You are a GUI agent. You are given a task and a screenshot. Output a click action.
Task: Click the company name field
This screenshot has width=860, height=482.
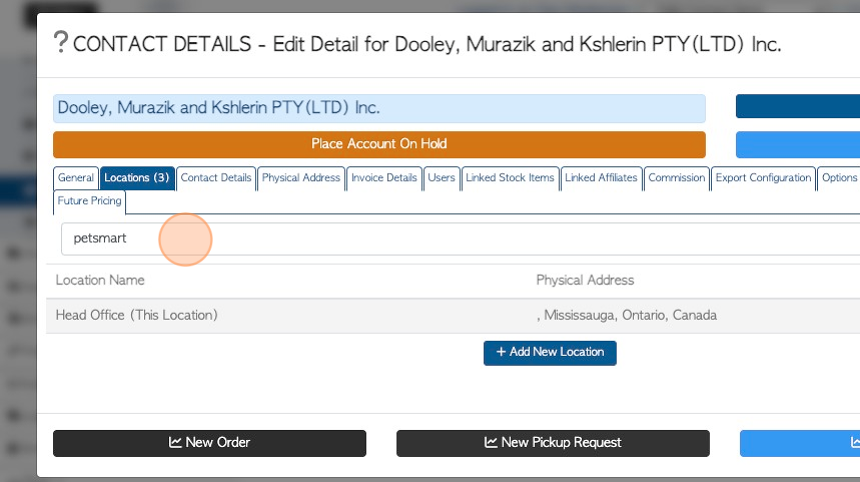(379, 108)
